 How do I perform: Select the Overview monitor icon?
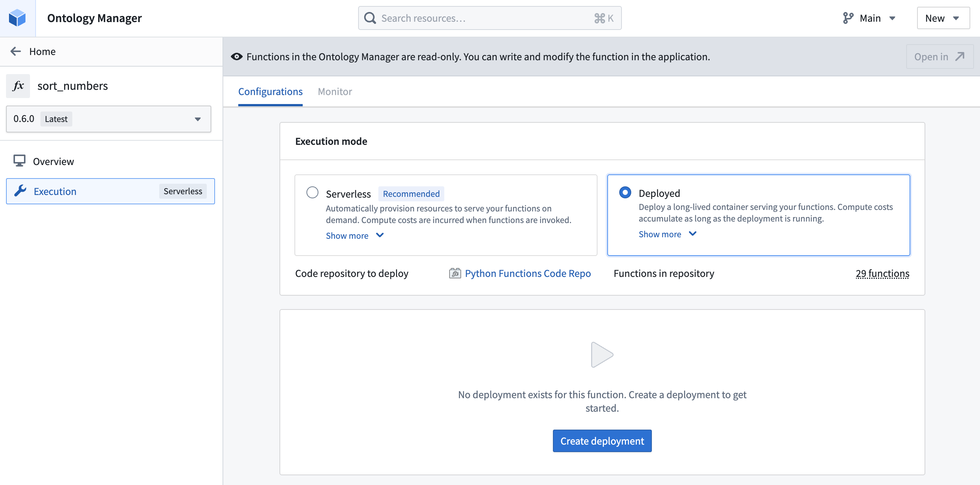point(19,161)
